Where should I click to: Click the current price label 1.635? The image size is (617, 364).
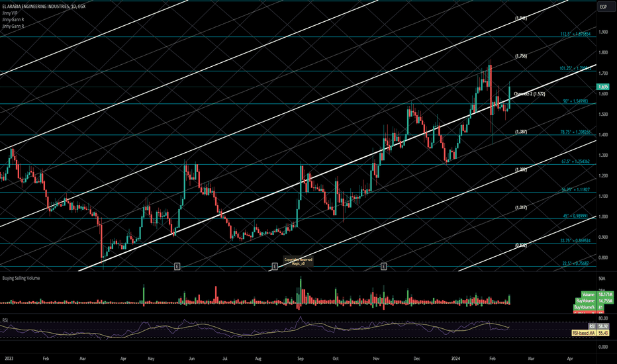click(603, 87)
